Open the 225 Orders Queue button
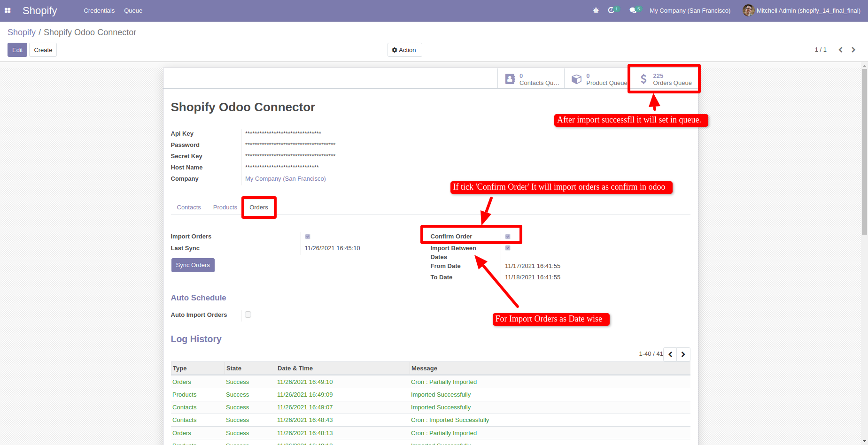The height and width of the screenshot is (445, 868). click(664, 79)
